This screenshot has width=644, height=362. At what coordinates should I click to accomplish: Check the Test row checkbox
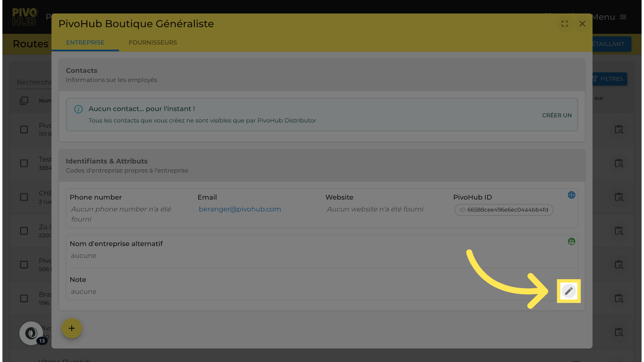coord(24,163)
